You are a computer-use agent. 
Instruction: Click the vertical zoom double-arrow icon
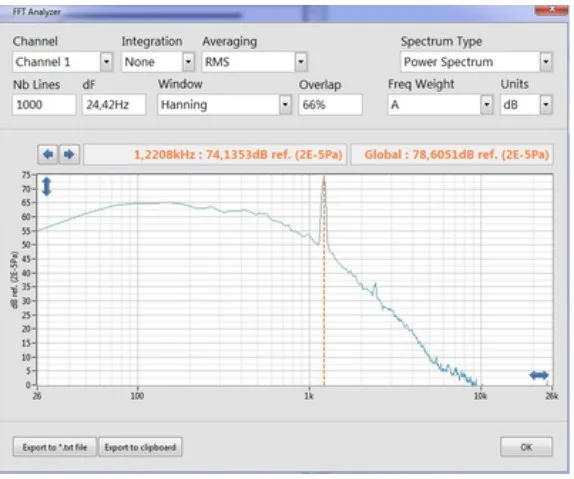(x=47, y=186)
